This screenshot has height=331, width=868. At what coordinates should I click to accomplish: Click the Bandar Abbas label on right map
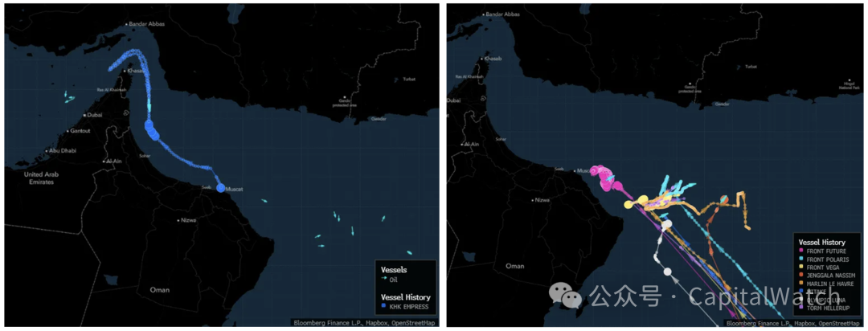pos(501,14)
